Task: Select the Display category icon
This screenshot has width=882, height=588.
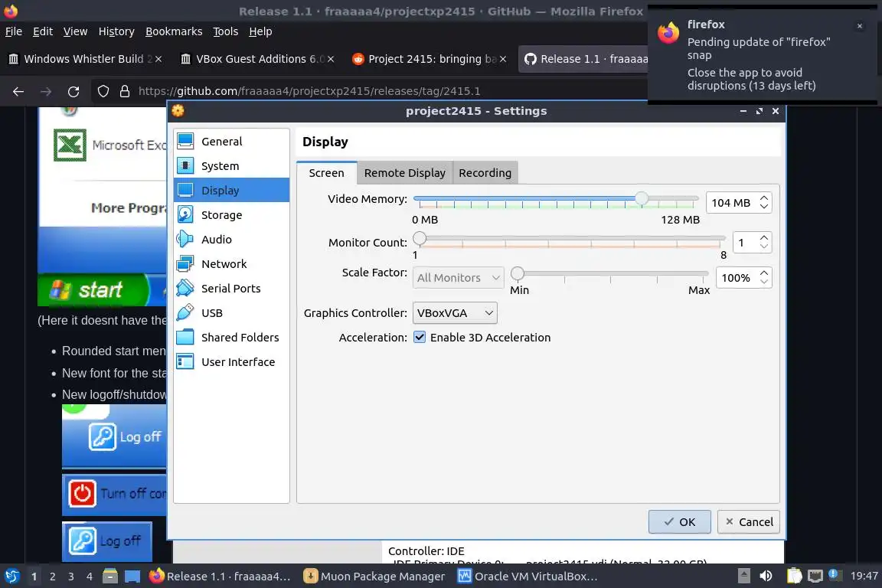Action: tap(185, 190)
